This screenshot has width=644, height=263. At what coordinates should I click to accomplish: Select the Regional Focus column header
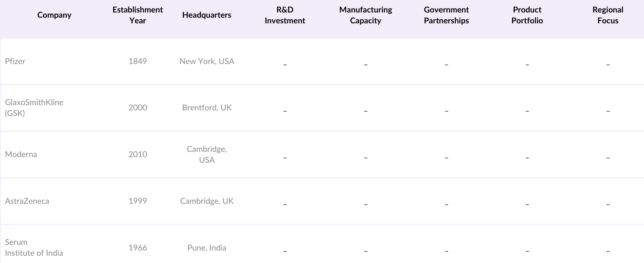[x=608, y=15]
